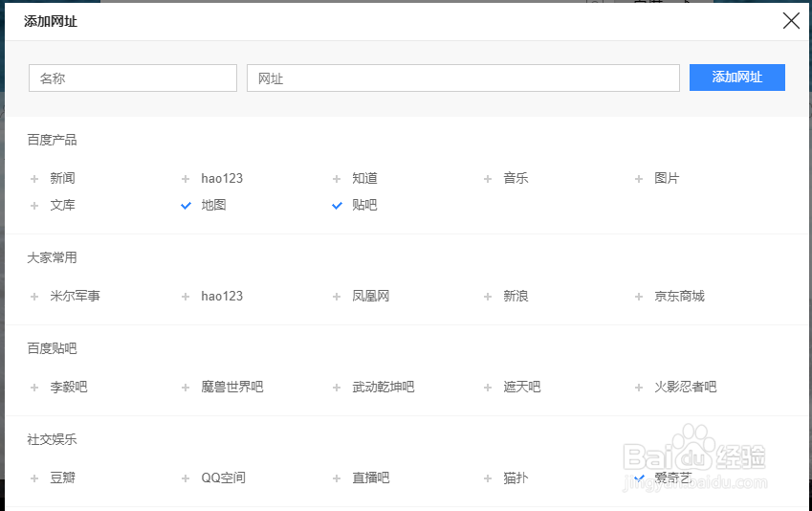812x511 pixels.
Task: Click the plus icon beside 李毅吧
Action: point(34,388)
